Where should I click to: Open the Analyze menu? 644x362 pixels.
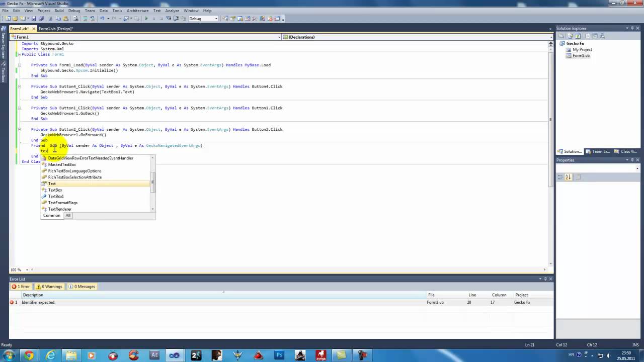click(172, 11)
